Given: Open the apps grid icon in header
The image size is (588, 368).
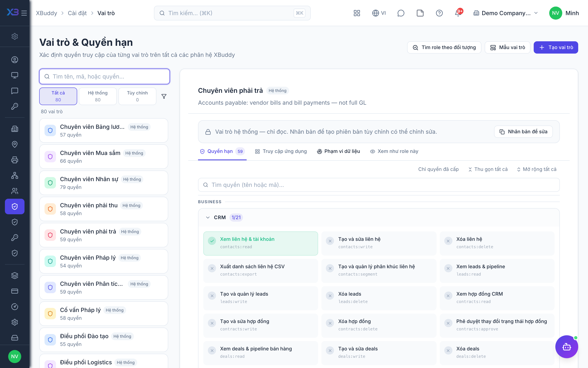Looking at the screenshot, I should click(357, 13).
